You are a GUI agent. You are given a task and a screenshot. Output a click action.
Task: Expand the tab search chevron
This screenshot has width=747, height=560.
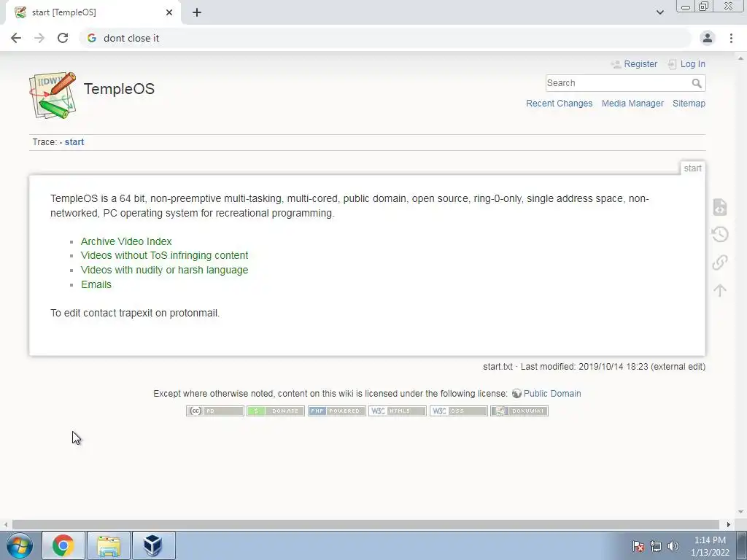point(659,12)
